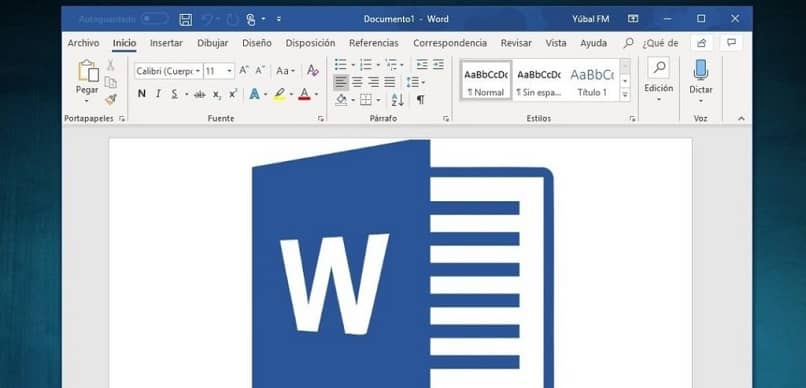Click the Decrease font size icon
The image size is (806, 388).
[260, 70]
